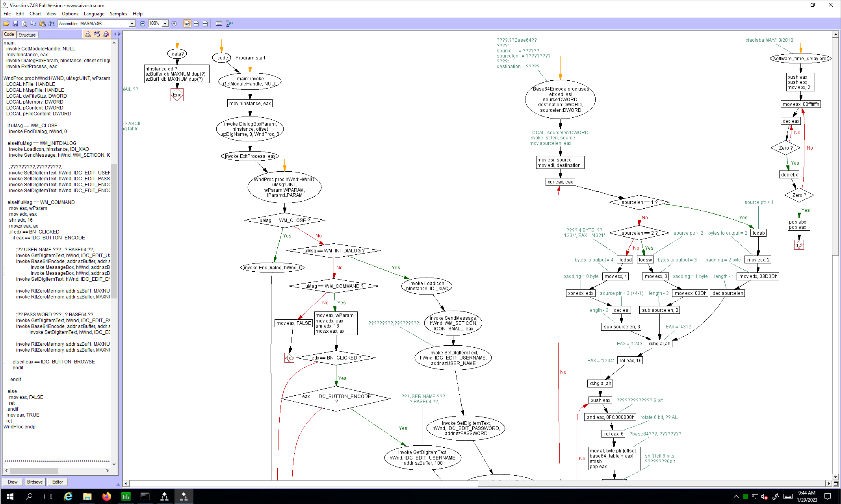Open the 100% zoom level dropdown

point(165,24)
